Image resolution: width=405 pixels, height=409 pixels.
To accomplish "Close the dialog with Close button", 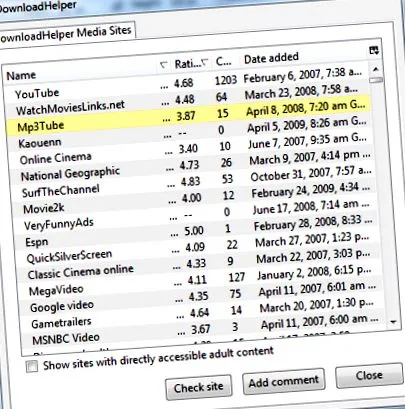I will pos(369,375).
